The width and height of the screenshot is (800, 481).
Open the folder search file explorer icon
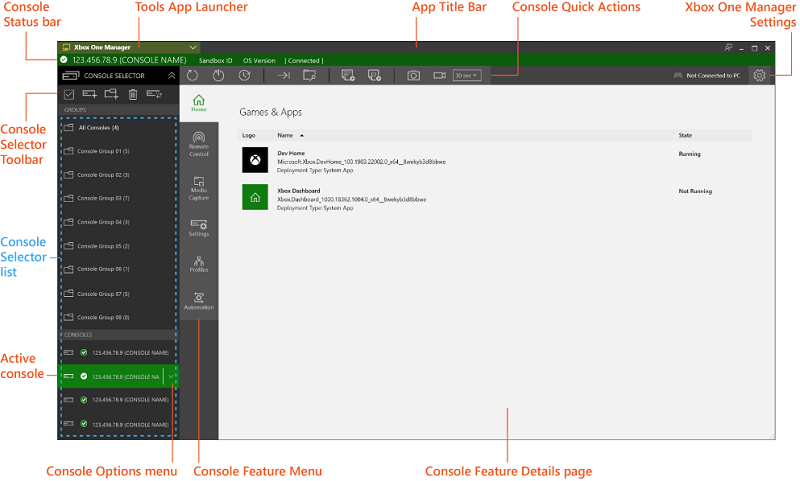click(x=309, y=75)
